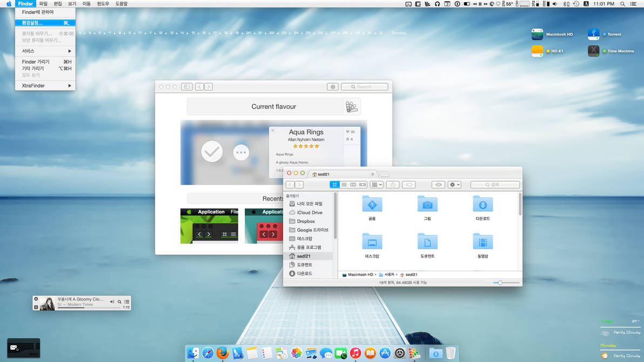Expand the XtraFinder submenu
Viewport: 644px width, 362px height.
point(45,85)
